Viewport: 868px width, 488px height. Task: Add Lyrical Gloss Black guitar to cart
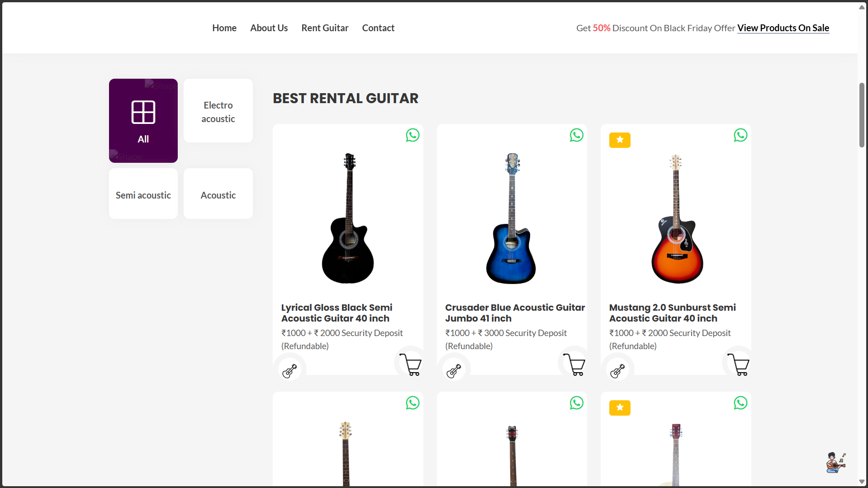[x=411, y=365]
